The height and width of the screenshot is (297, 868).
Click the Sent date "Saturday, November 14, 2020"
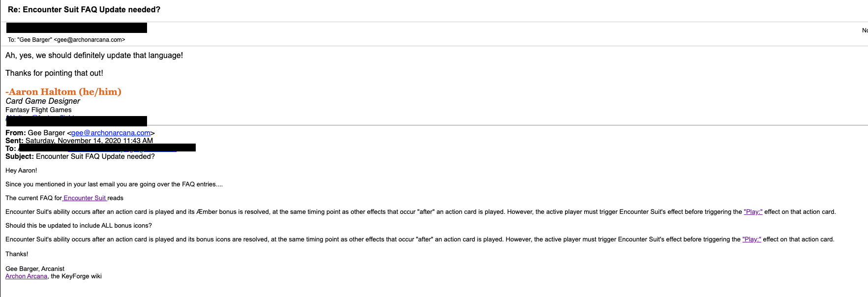coord(89,141)
